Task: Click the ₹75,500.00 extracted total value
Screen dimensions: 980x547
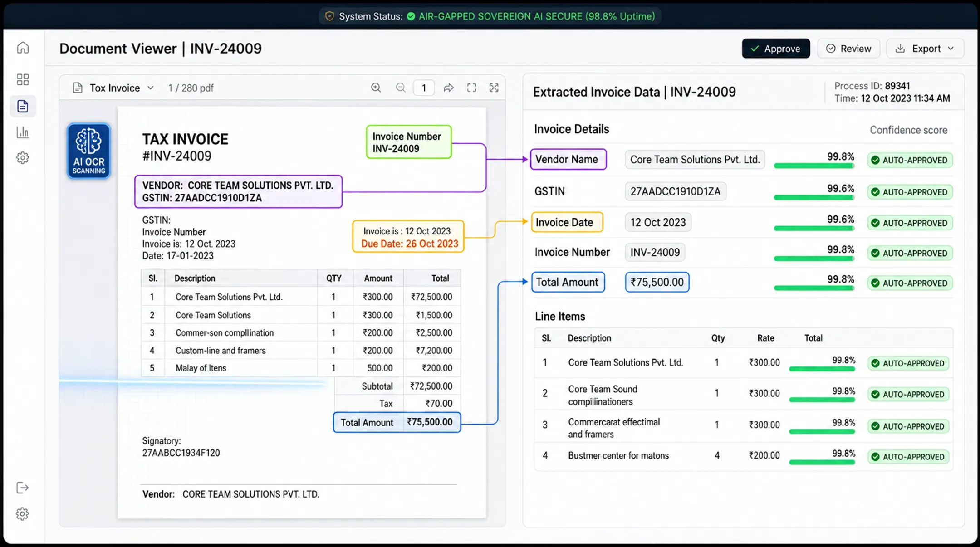Action: point(657,282)
